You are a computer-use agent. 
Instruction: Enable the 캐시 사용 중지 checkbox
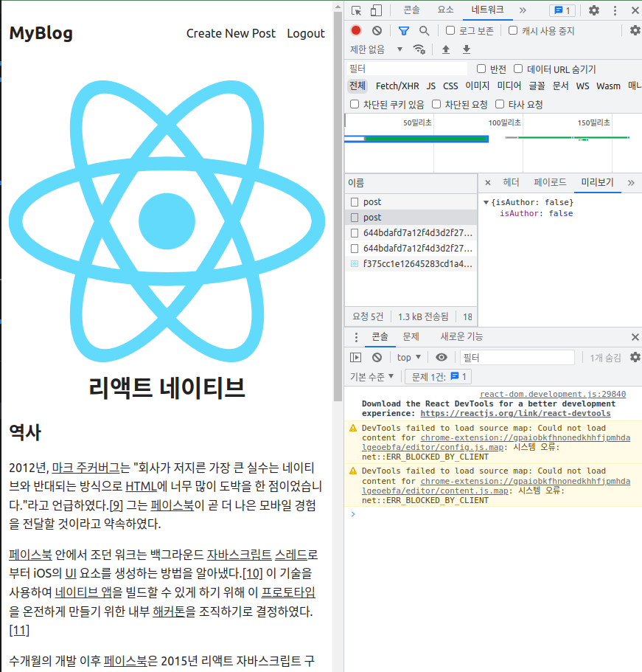click(x=513, y=30)
